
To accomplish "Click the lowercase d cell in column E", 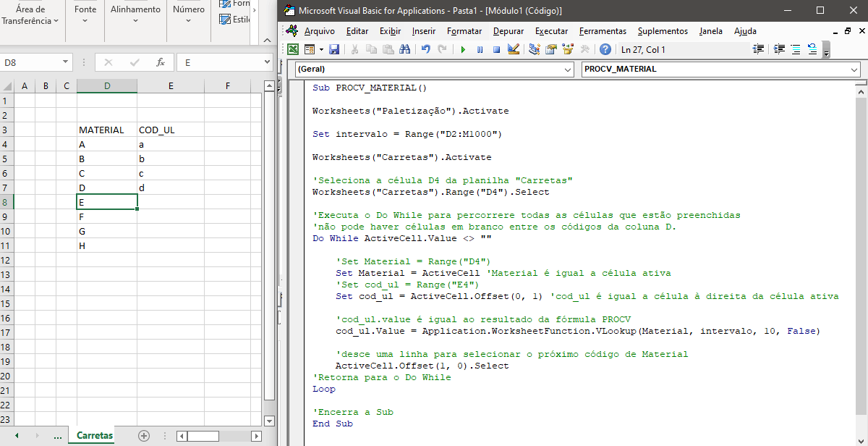I will pos(171,188).
